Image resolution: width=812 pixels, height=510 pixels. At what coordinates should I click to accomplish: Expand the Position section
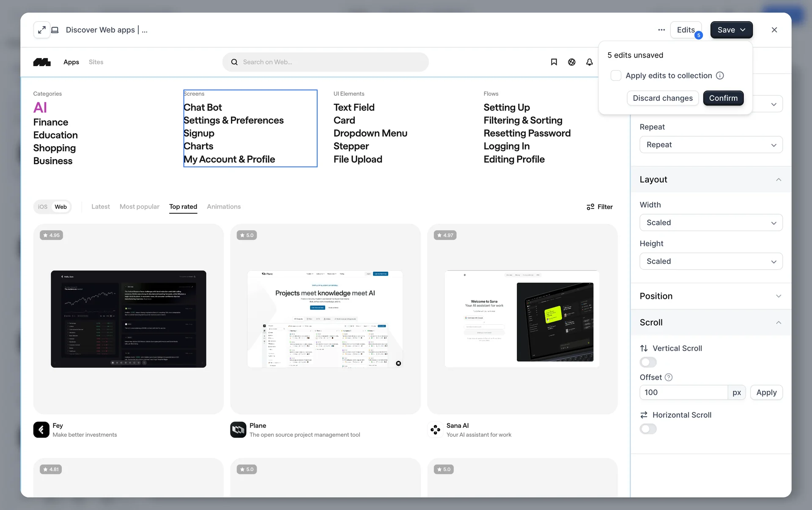[710, 296]
